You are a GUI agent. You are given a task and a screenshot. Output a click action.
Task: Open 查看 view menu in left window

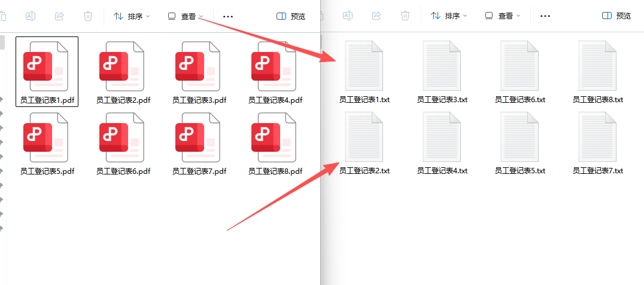186,16
